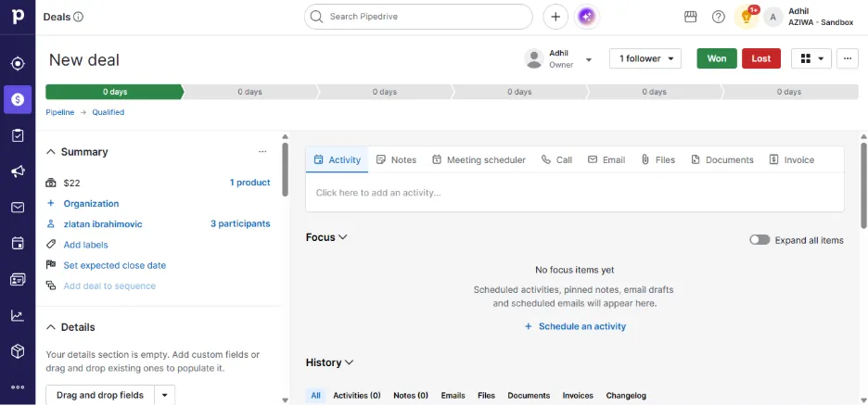Click the quick add plus button
This screenshot has height=406, width=868.
[x=555, y=17]
